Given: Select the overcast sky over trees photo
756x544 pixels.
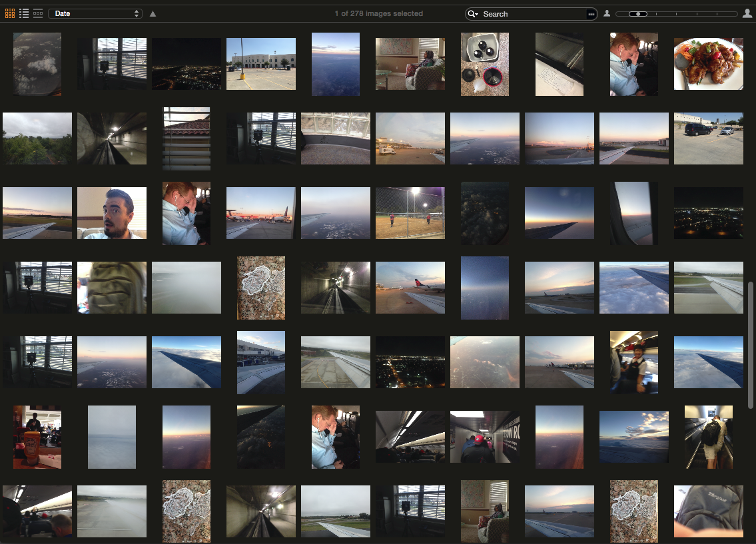Looking at the screenshot, I should click(x=37, y=138).
